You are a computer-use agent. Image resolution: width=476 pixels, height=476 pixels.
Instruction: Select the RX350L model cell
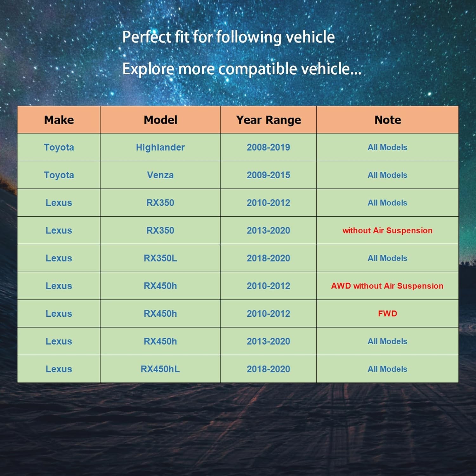coord(160,258)
